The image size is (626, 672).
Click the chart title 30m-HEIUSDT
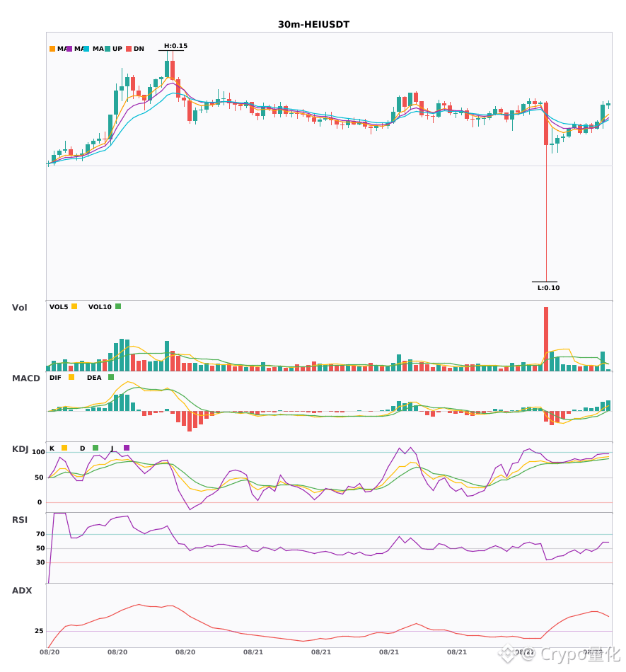(313, 25)
